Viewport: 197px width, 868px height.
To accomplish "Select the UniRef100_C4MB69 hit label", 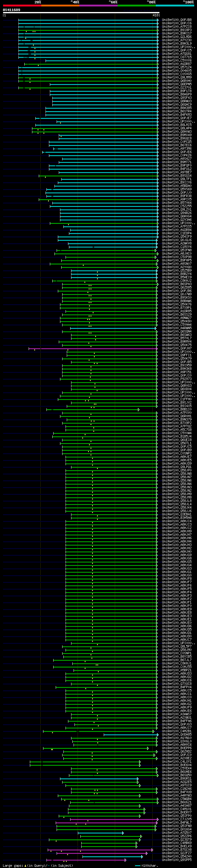I will point(177,843).
